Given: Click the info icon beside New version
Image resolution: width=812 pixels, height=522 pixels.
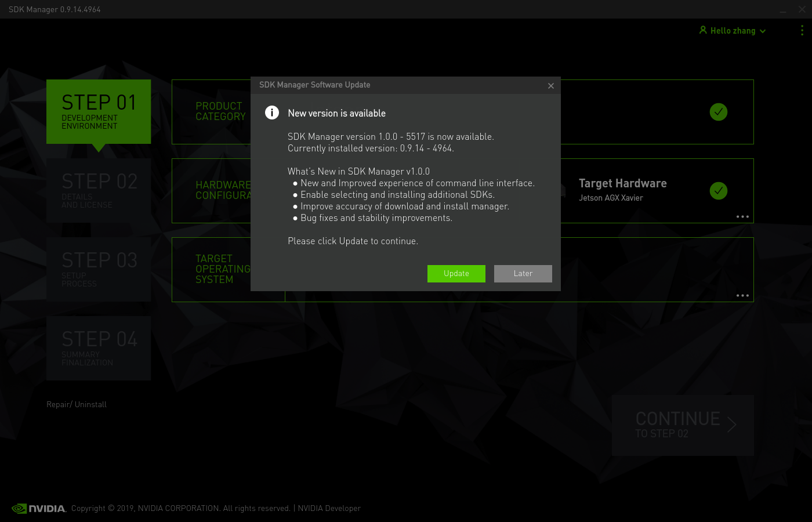Looking at the screenshot, I should coord(272,113).
